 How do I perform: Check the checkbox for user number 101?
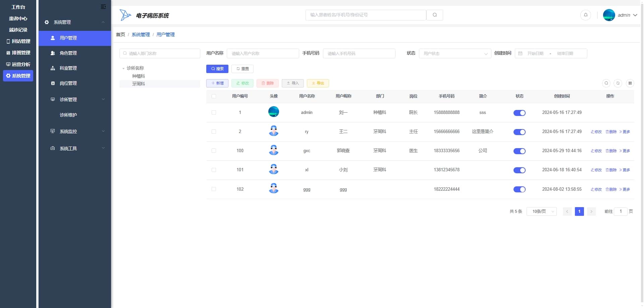(x=214, y=170)
